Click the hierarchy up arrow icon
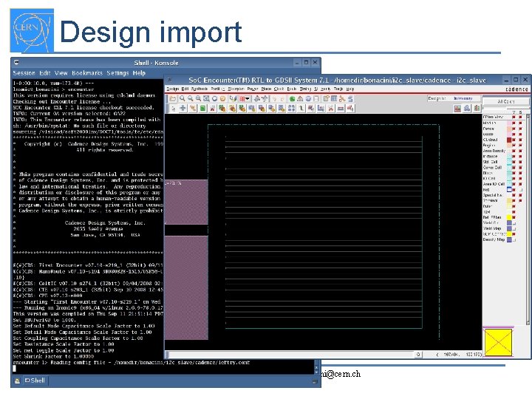This screenshot has width=532, height=399. tap(257, 99)
